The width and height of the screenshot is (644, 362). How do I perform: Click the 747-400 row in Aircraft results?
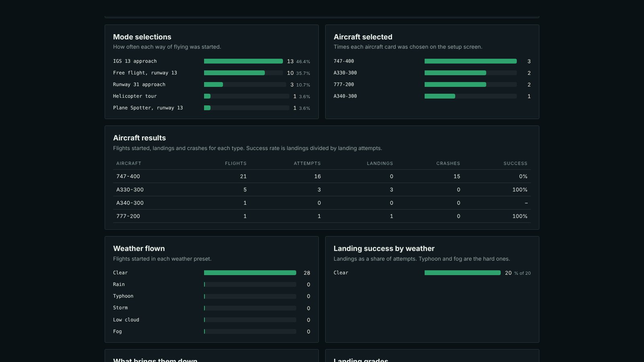pos(322,176)
